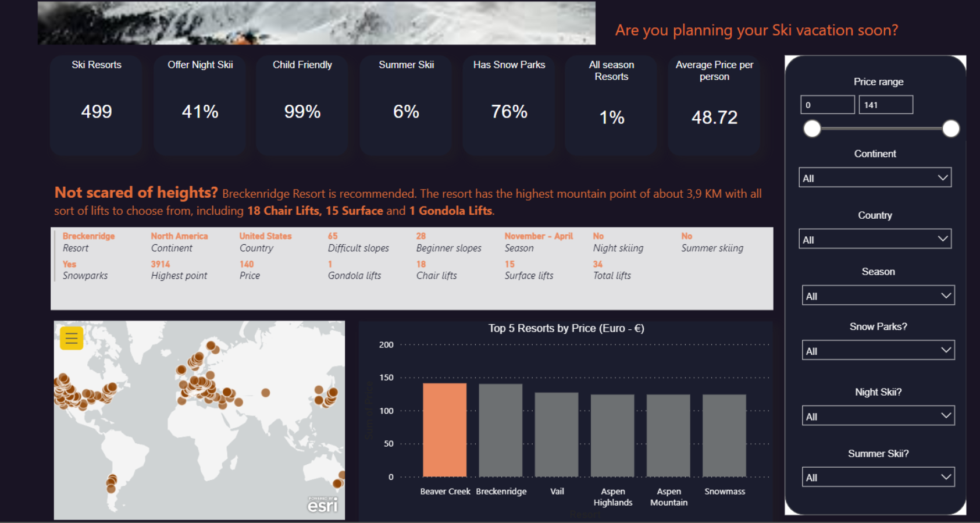Select the Aspen Highlands bar
Screen dimensions: 980x523
click(x=612, y=436)
